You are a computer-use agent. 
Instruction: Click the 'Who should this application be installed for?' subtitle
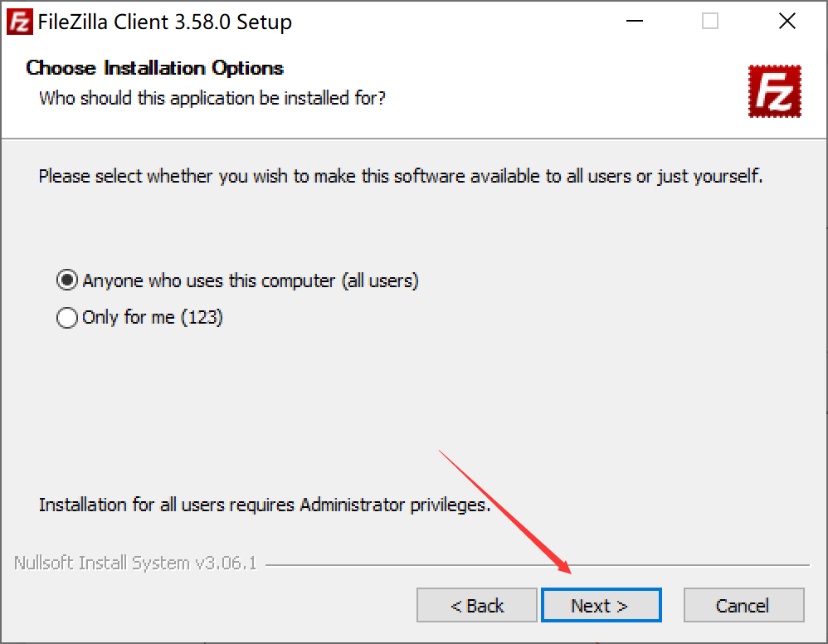(x=212, y=98)
